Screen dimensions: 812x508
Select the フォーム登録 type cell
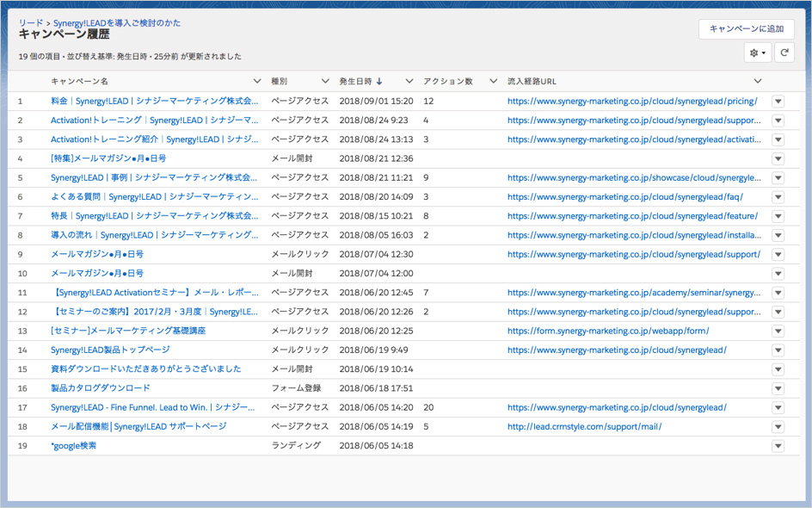[x=296, y=389]
